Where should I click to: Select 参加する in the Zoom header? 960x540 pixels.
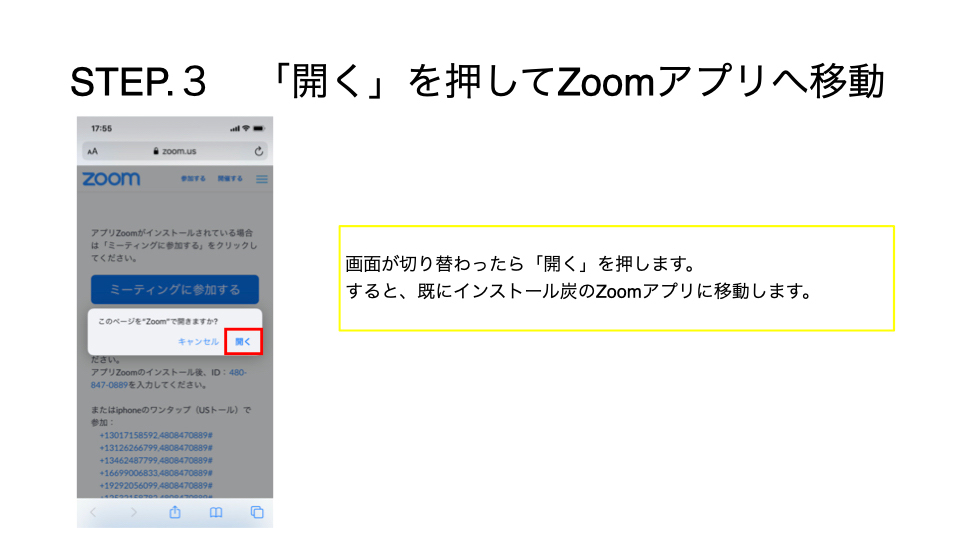[x=193, y=179]
